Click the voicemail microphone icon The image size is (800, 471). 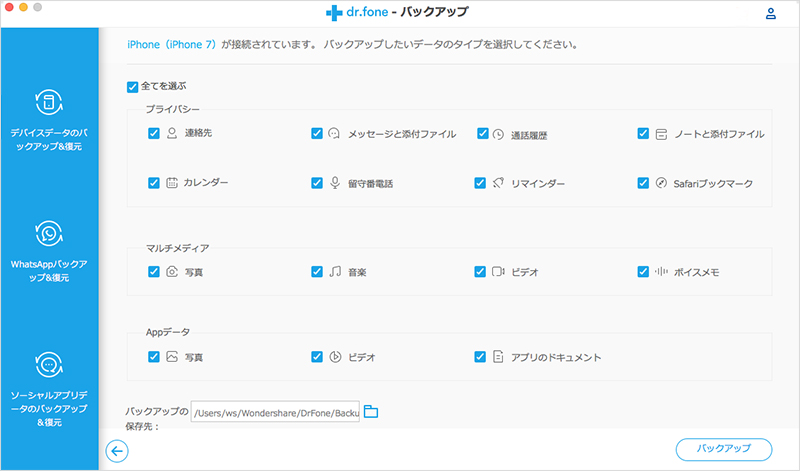click(x=335, y=183)
